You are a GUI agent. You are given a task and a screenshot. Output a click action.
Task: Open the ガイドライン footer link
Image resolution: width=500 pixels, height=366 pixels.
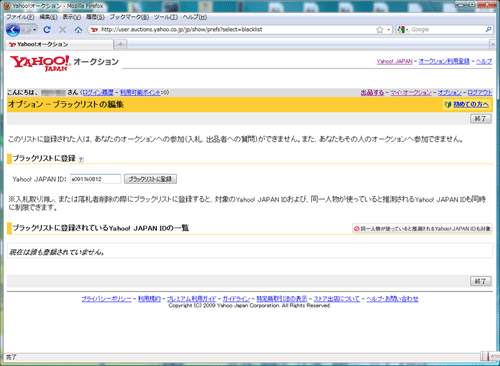pos(236,299)
